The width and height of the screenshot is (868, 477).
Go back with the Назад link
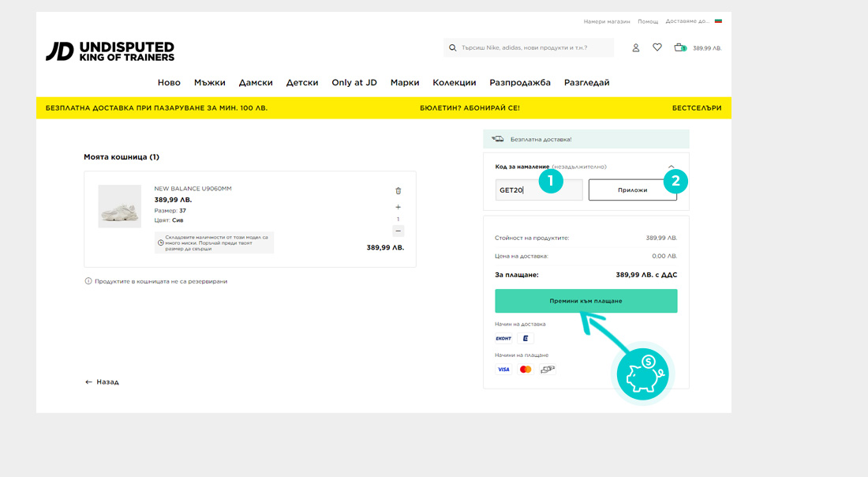tap(102, 381)
